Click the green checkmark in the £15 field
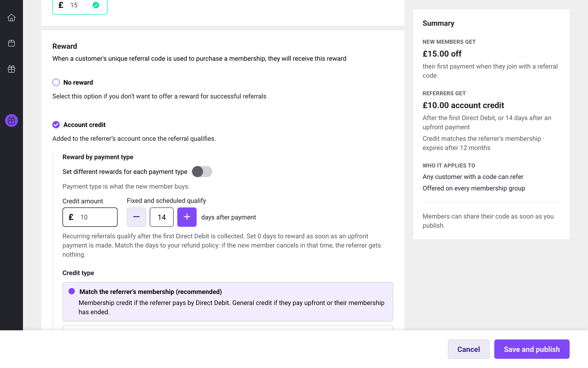 96,5
